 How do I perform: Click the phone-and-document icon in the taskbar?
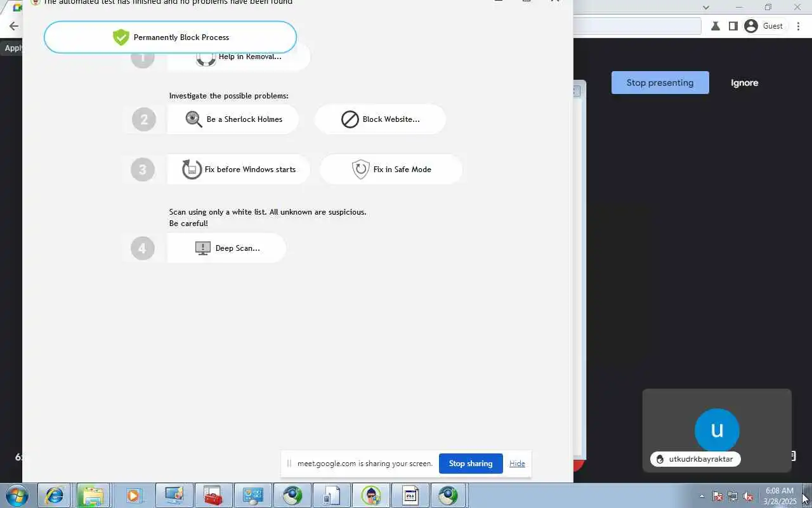click(332, 495)
